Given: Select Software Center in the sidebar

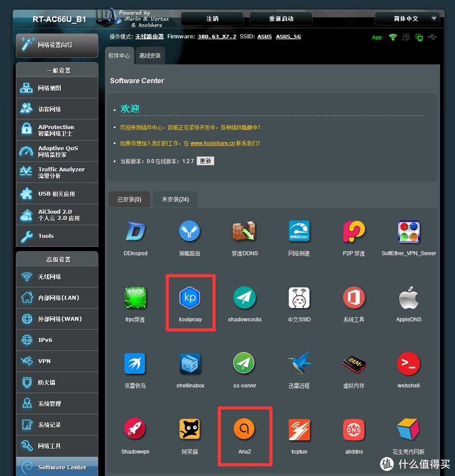Looking at the screenshot, I should [57, 467].
